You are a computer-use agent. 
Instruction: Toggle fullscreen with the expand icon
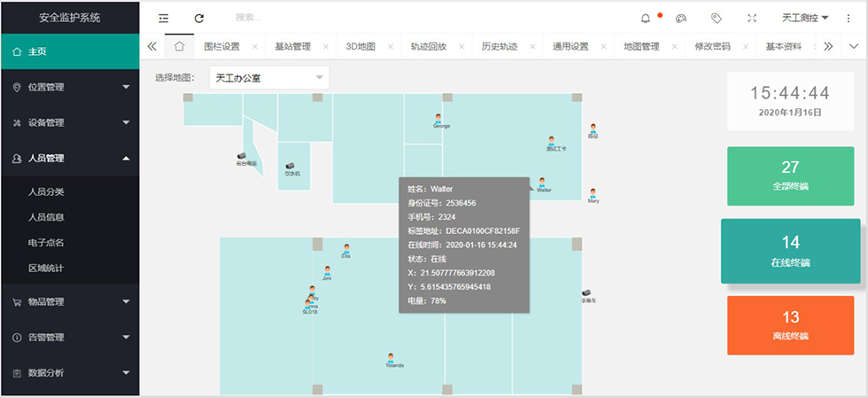(x=752, y=18)
